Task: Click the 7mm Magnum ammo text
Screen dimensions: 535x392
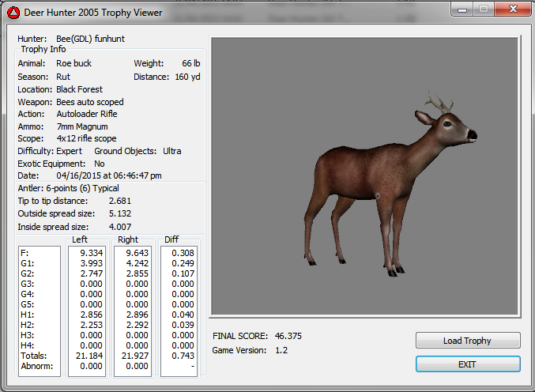Action: (81, 126)
